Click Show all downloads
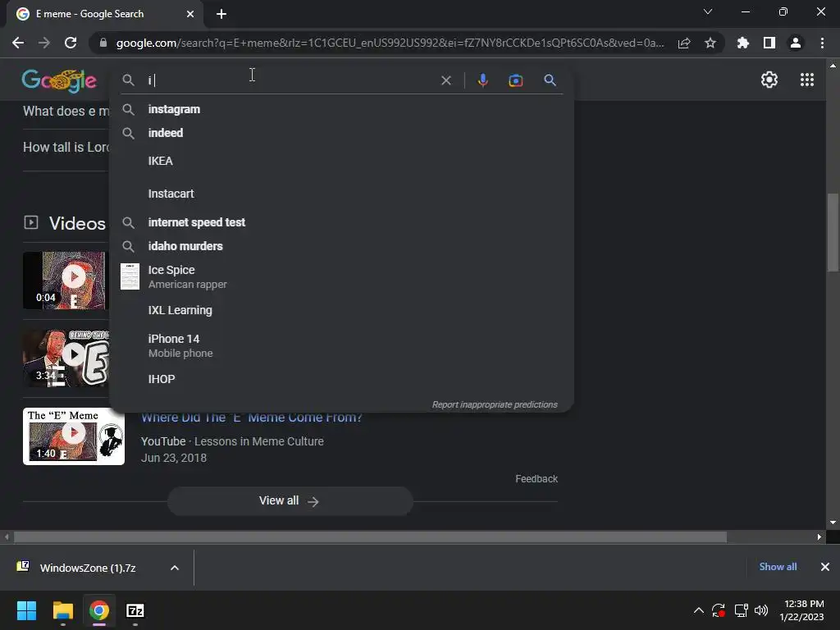This screenshot has height=630, width=840. point(778,567)
